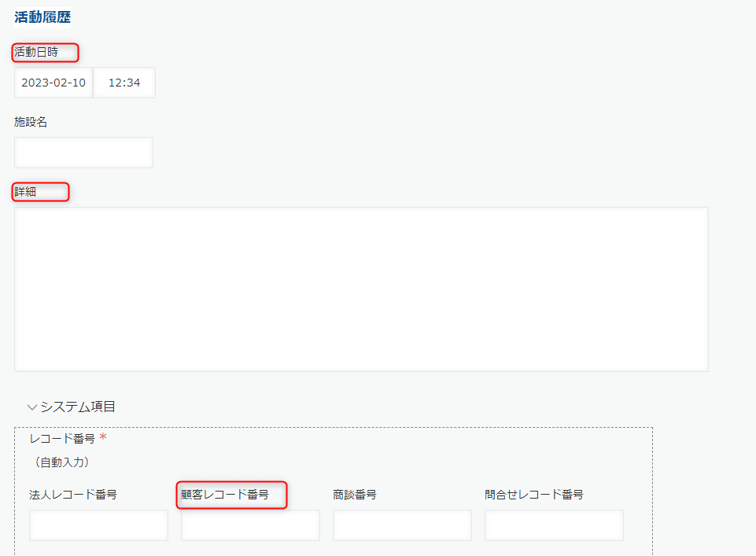This screenshot has height=556, width=756.
Task: Collapse the システム項目 section chevron
Action: [x=32, y=407]
